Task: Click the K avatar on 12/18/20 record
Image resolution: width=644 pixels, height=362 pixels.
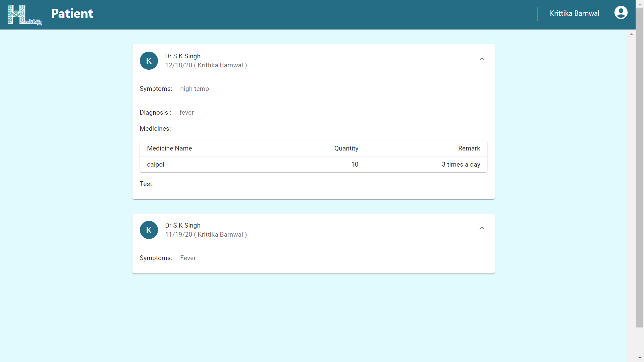Action: 149,61
